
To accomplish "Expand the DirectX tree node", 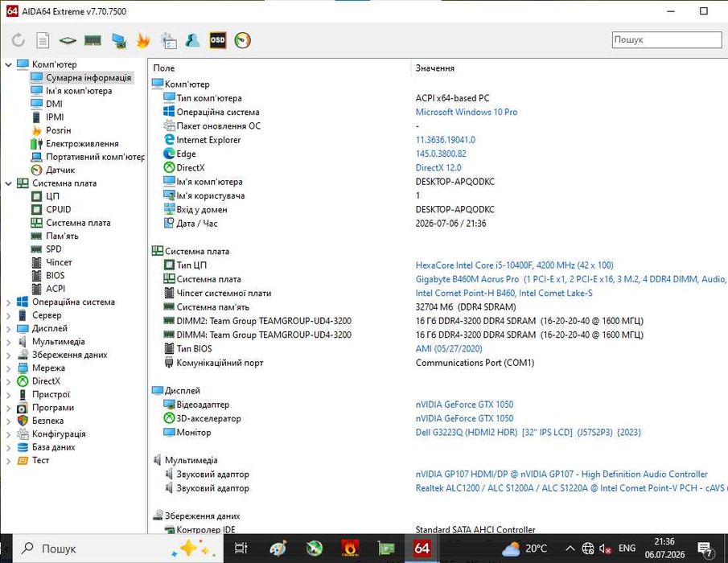I will pyautogui.click(x=8, y=381).
